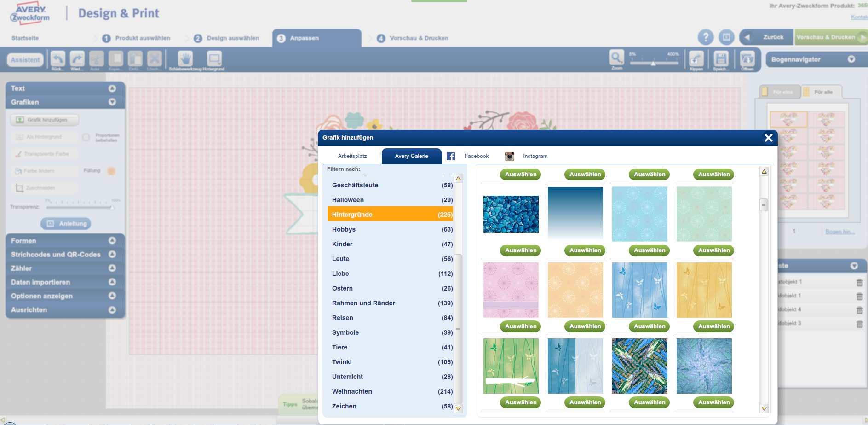Click the Speichern disk icon
The width and height of the screenshot is (868, 425).
(720, 59)
